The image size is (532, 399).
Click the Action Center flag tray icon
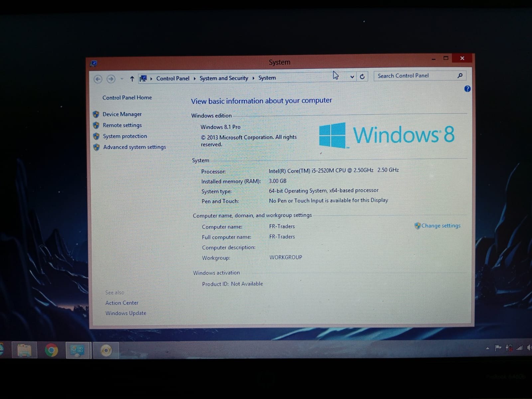(498, 348)
